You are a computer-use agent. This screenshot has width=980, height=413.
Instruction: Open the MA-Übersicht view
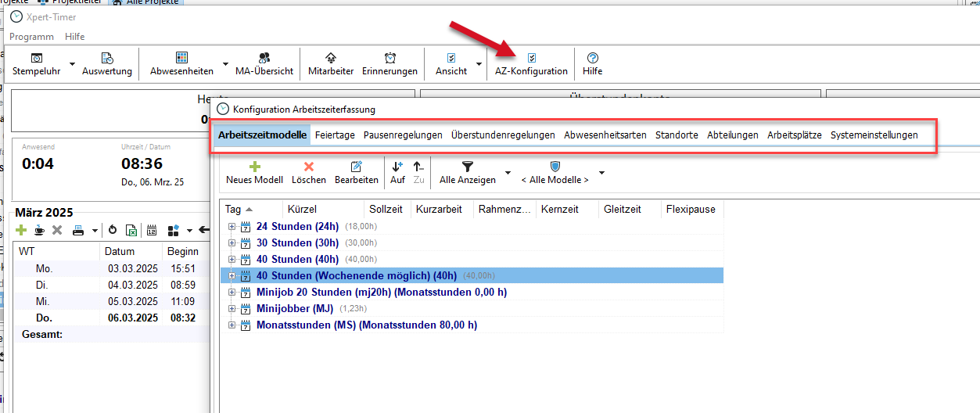click(264, 58)
